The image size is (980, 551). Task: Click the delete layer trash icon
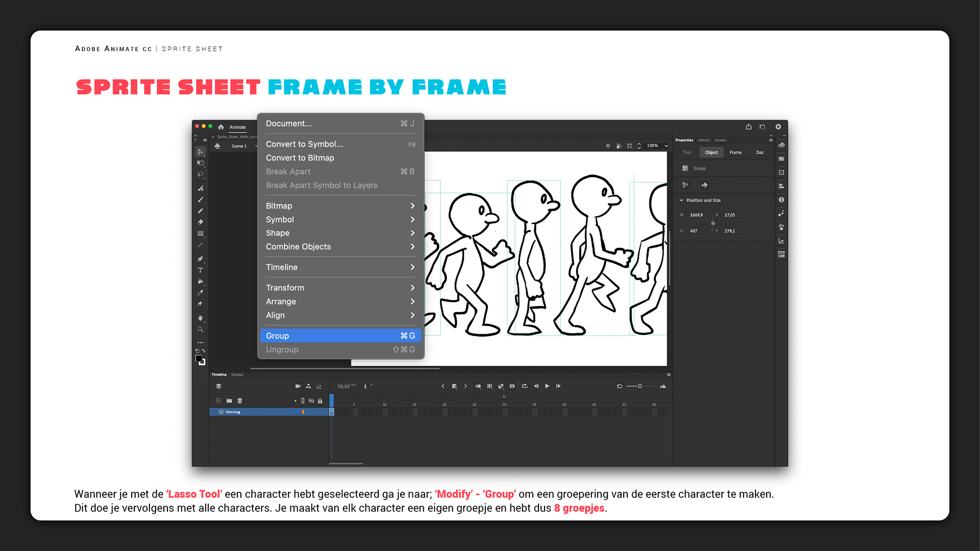pos(240,401)
